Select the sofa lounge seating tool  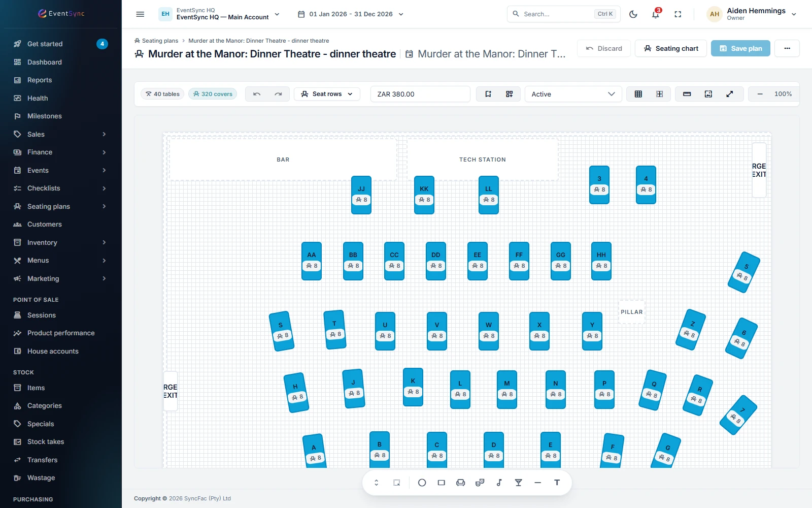(461, 483)
